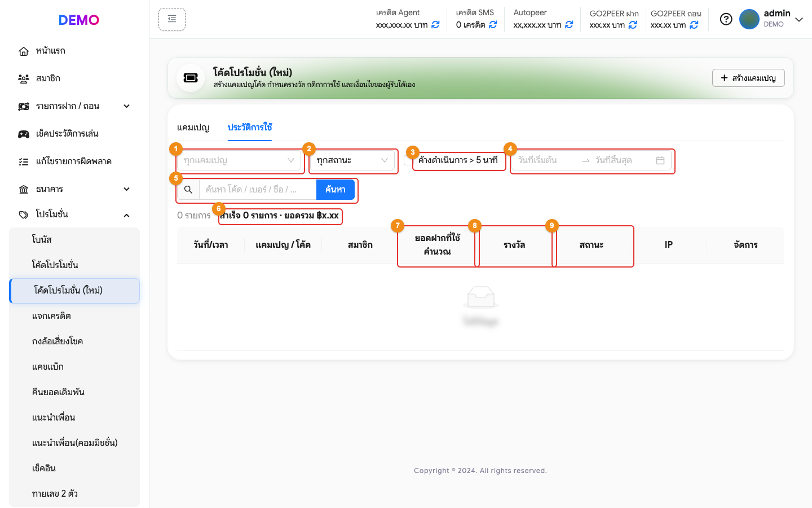Click the members icon beside สมาชิก
Viewport: 812px width, 508px height.
[x=24, y=79]
